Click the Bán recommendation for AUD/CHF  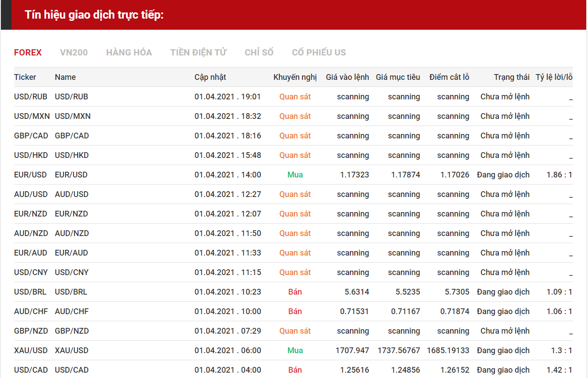click(295, 311)
